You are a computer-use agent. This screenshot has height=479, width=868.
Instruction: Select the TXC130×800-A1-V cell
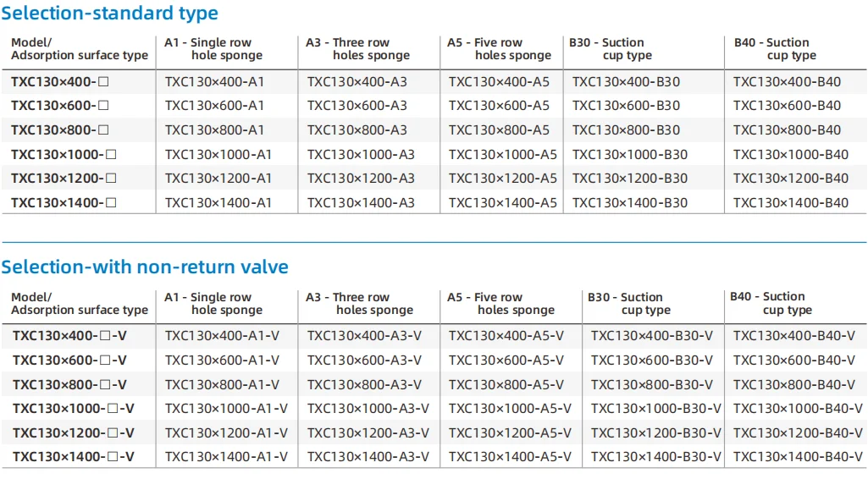[x=222, y=385]
